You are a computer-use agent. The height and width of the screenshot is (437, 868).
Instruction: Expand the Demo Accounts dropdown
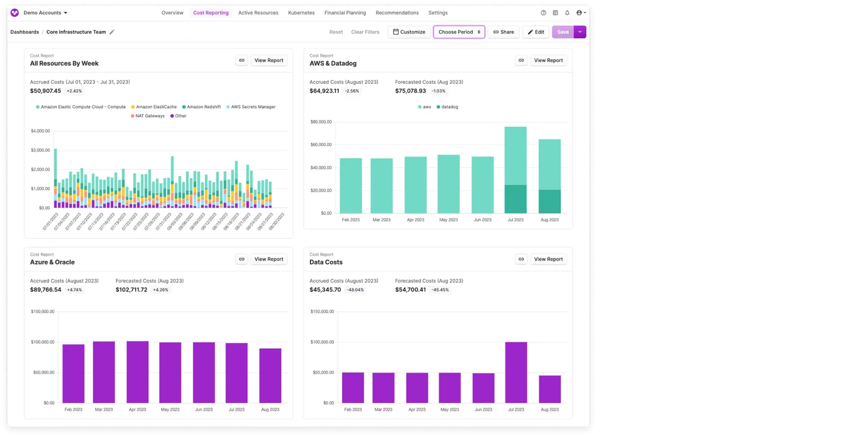click(x=46, y=13)
